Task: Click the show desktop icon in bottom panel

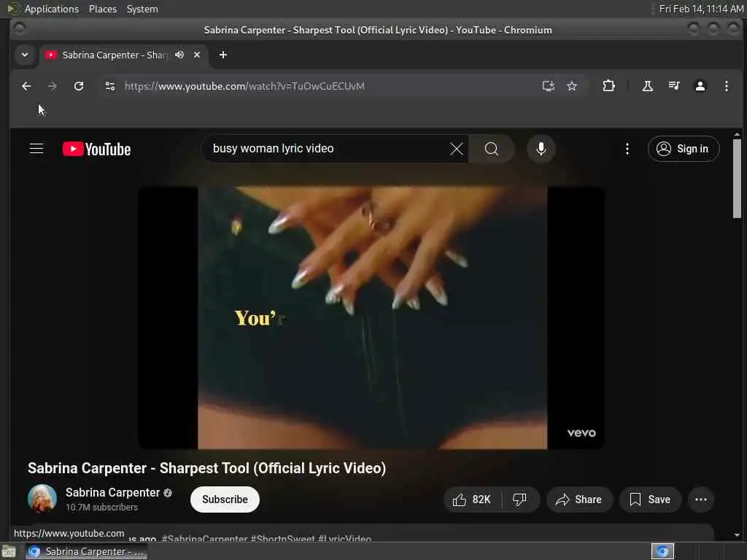Action: click(9, 552)
